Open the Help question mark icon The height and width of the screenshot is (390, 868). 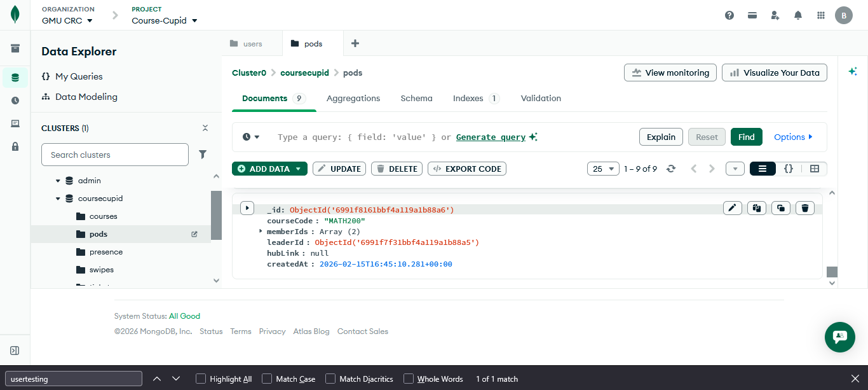729,15
